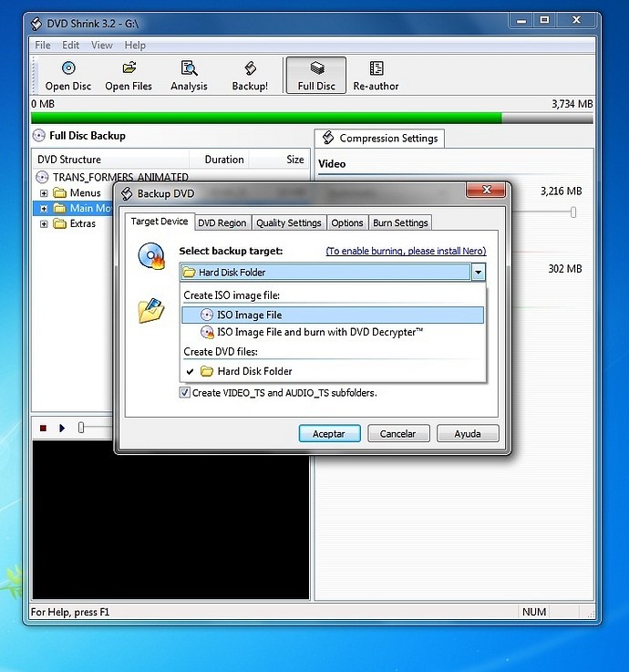Image resolution: width=629 pixels, height=672 pixels.
Task: Choose ISO Image File and burn with DVD Decrypter
Action: coord(333,332)
